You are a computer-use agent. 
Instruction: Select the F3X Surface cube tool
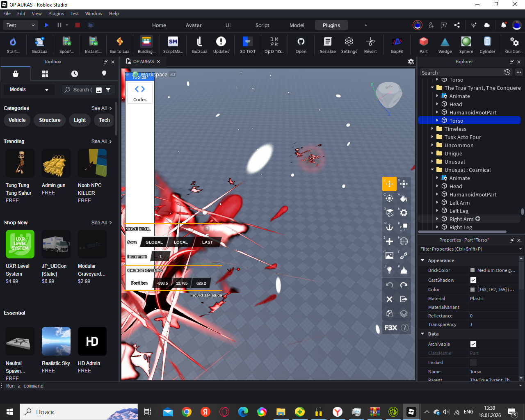click(389, 212)
